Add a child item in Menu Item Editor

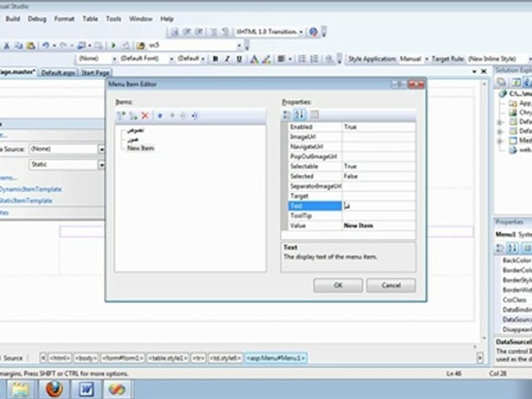tap(134, 116)
